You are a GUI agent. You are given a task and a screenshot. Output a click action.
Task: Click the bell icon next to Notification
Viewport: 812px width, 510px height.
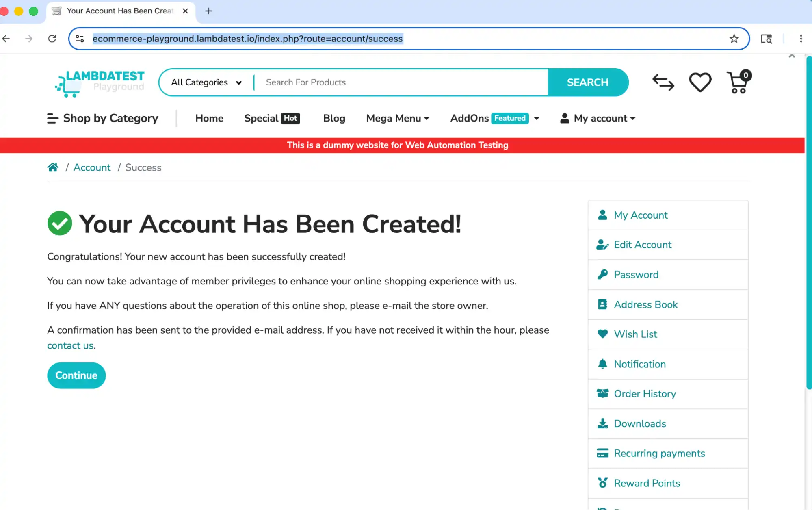(x=602, y=364)
